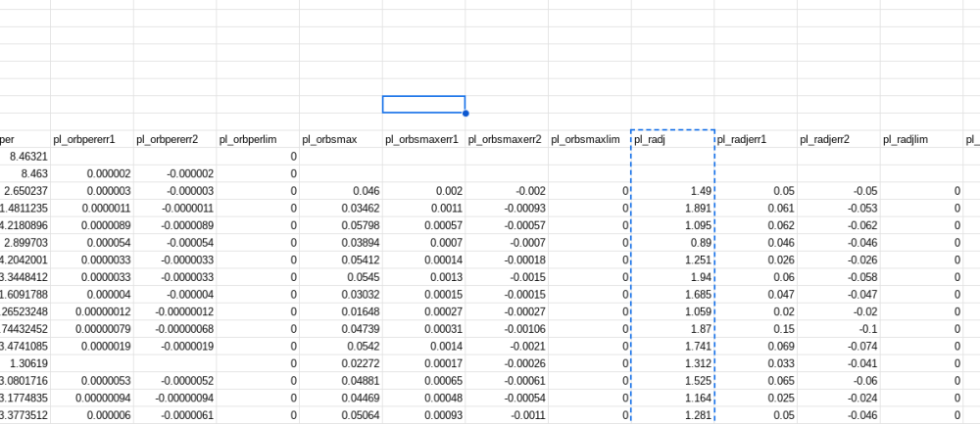This screenshot has height=424, width=980.
Task: Select the pl_radjerr2 value -0.1
Action: pyautogui.click(x=839, y=329)
